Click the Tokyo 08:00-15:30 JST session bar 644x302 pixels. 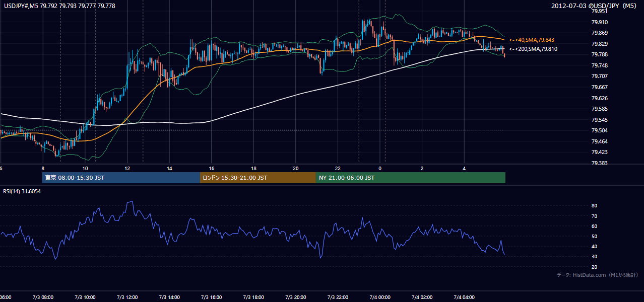pos(121,178)
